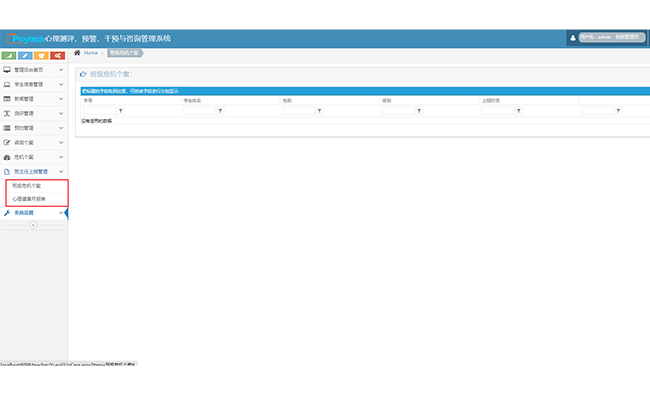Open 班级危机个案 submenu item

37,186
